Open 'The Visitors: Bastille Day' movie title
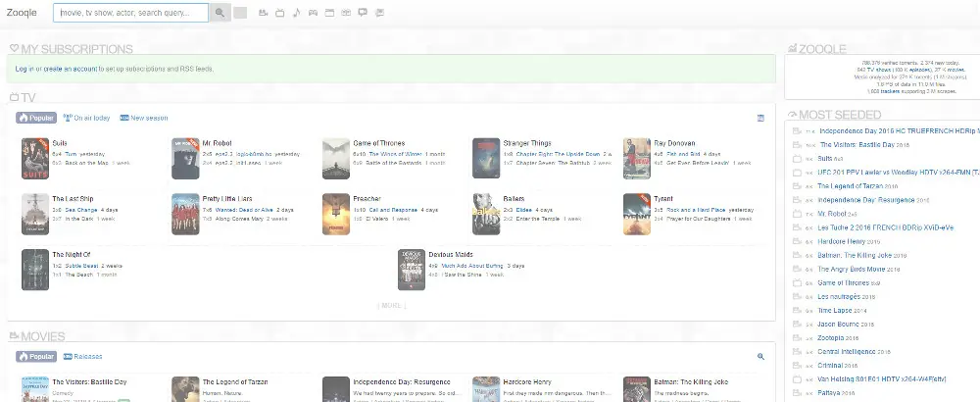The height and width of the screenshot is (402, 980). [89, 382]
